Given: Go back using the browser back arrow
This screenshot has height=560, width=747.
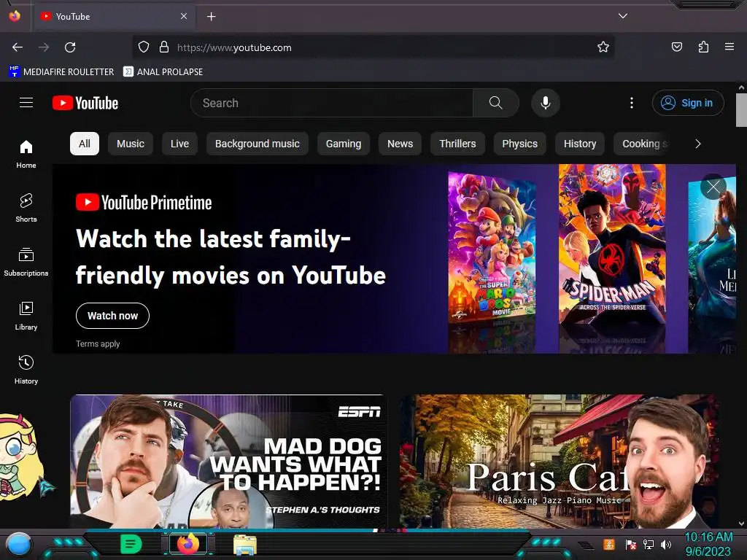Looking at the screenshot, I should click(x=18, y=47).
